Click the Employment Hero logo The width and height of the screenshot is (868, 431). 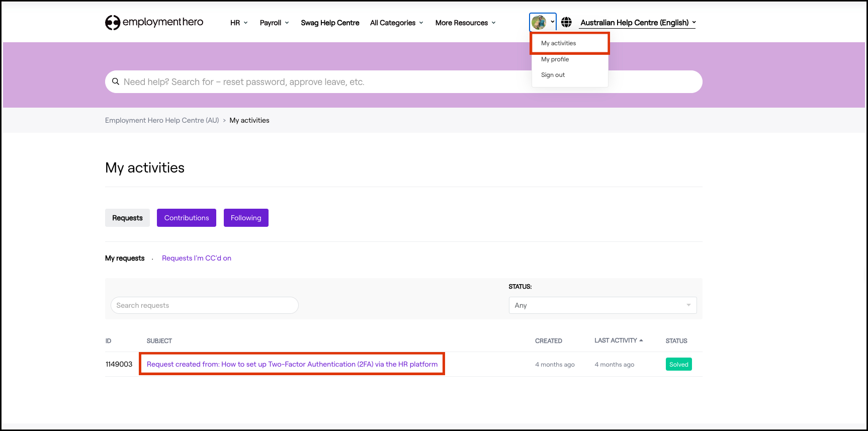(154, 22)
